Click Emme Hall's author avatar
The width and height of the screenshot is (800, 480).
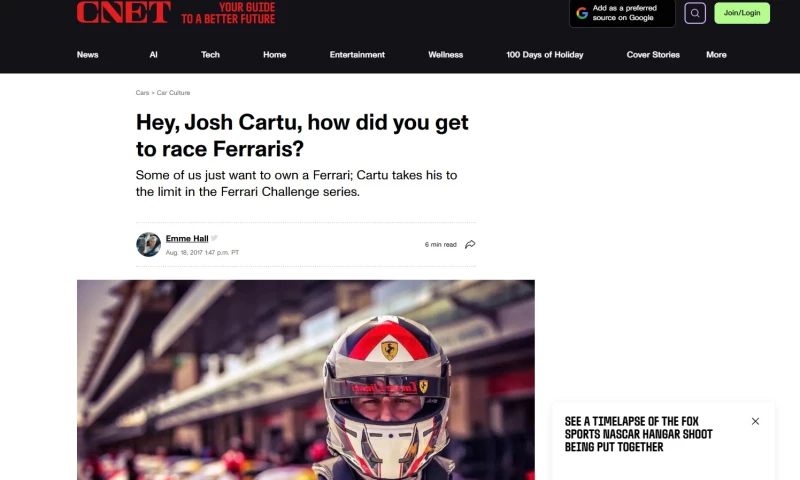(148, 244)
